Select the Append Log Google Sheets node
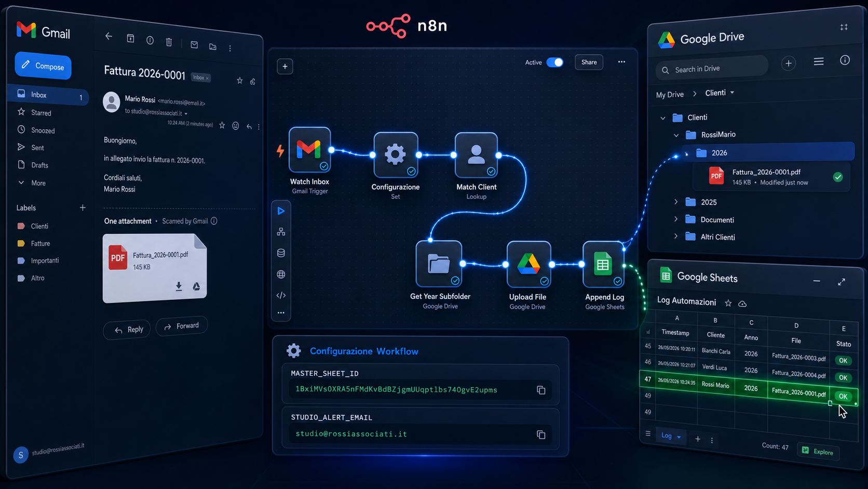 (x=603, y=264)
